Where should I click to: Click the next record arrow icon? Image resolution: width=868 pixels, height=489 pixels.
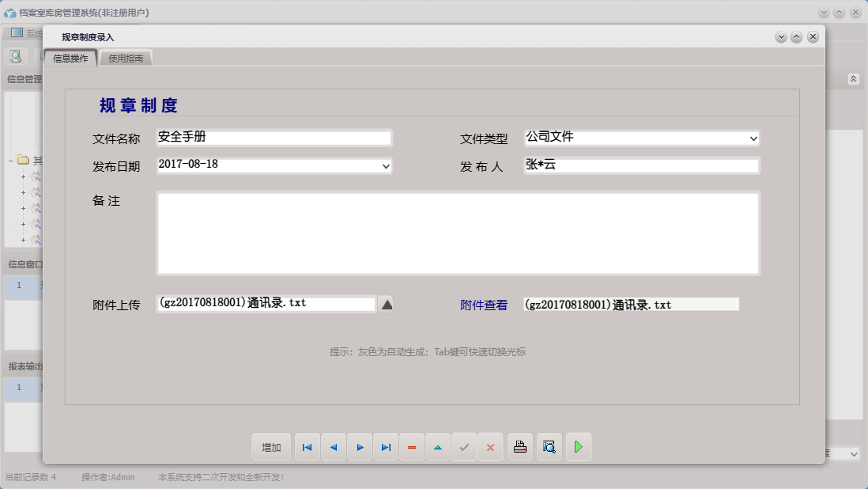tap(360, 447)
